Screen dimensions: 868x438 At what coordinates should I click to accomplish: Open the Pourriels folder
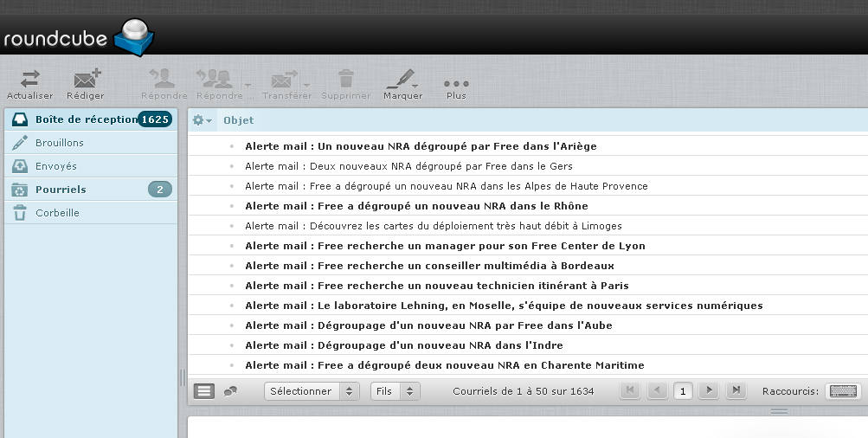pyautogui.click(x=91, y=190)
